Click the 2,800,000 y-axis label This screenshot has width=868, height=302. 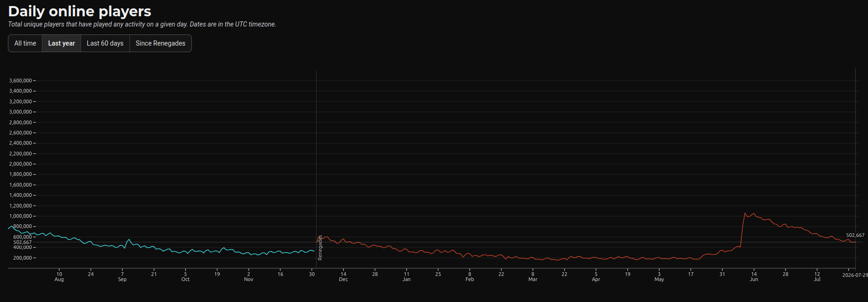click(x=20, y=122)
